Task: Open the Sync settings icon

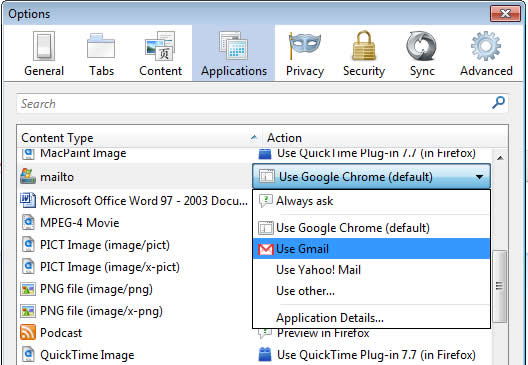Action: click(x=422, y=46)
